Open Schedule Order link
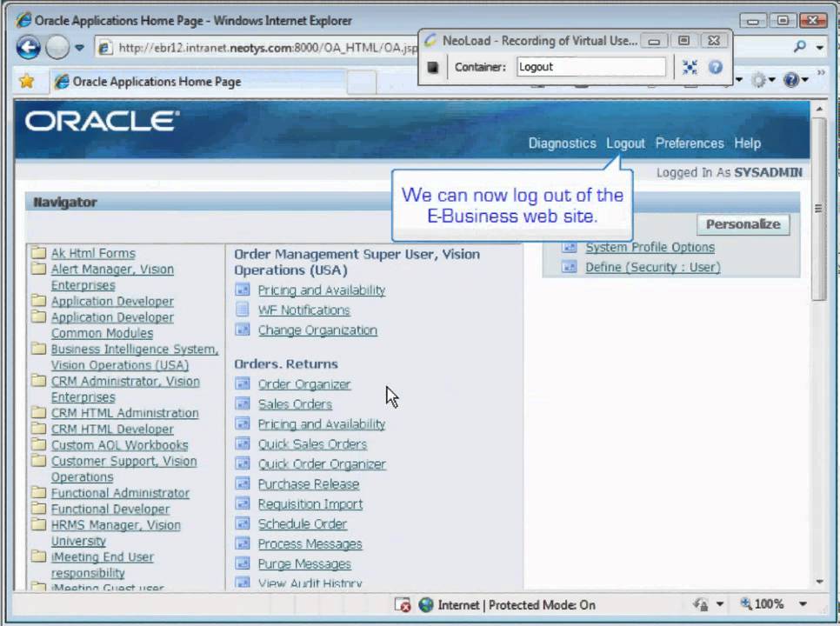Image resolution: width=840 pixels, height=626 pixels. pos(302,524)
